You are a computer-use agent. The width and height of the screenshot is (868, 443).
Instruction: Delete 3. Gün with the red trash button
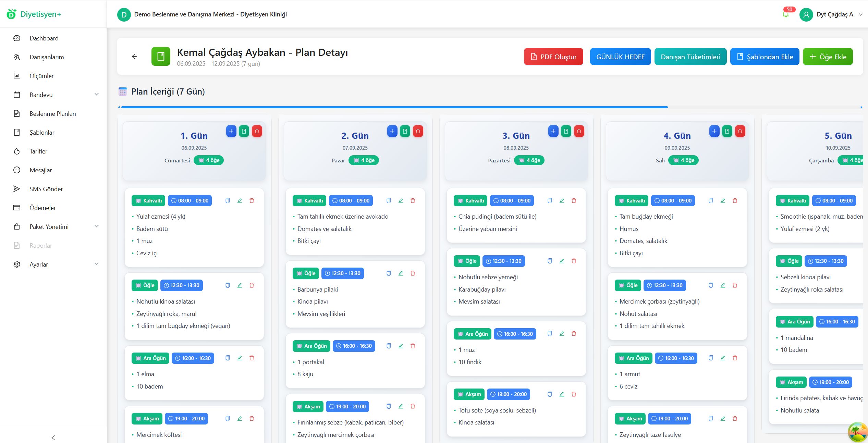coord(579,131)
